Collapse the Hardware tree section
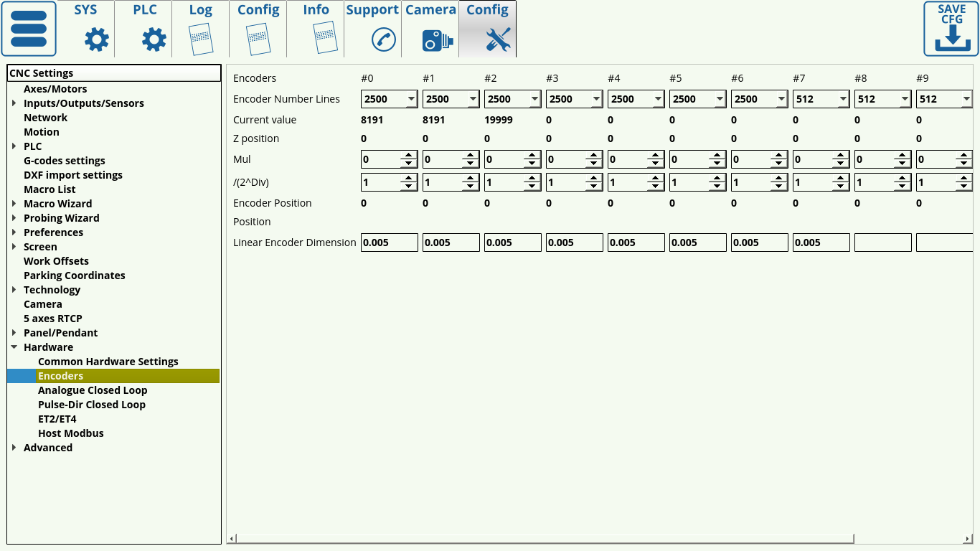The width and height of the screenshot is (980, 551). tap(14, 347)
